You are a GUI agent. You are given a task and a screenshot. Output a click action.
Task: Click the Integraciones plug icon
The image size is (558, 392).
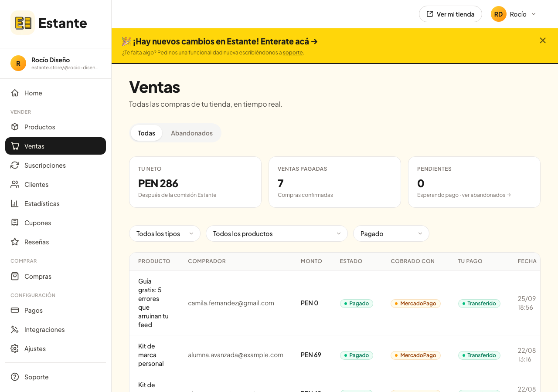[15, 329]
